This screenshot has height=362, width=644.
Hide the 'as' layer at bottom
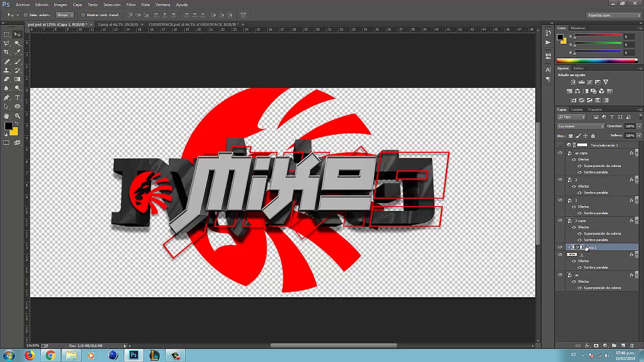click(560, 275)
